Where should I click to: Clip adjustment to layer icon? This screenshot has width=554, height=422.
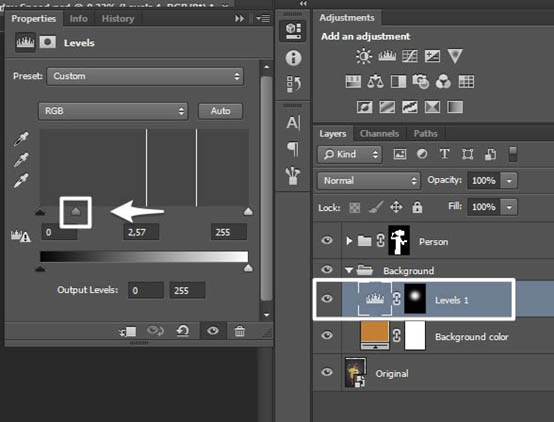click(128, 331)
